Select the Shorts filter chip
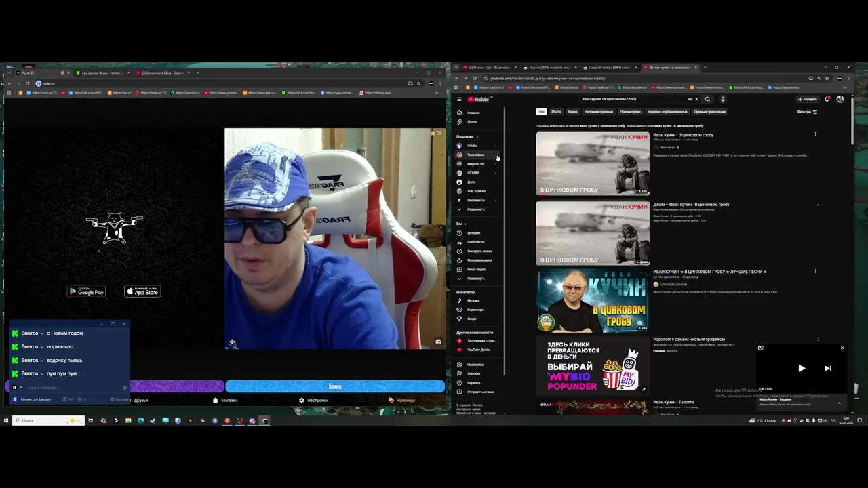 556,112
